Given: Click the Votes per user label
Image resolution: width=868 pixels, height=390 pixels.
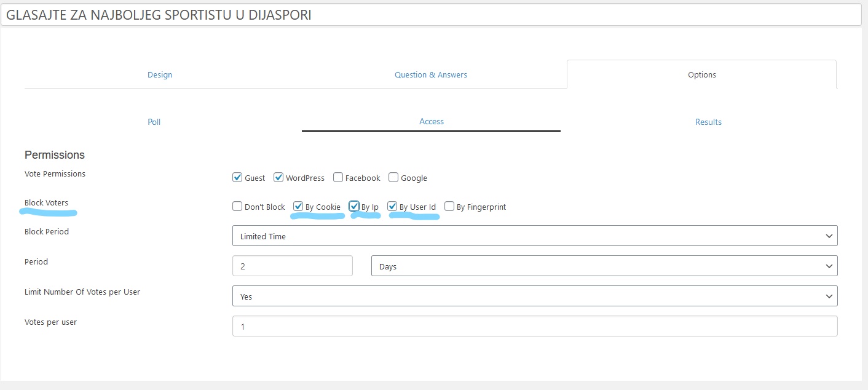Looking at the screenshot, I should [50, 322].
